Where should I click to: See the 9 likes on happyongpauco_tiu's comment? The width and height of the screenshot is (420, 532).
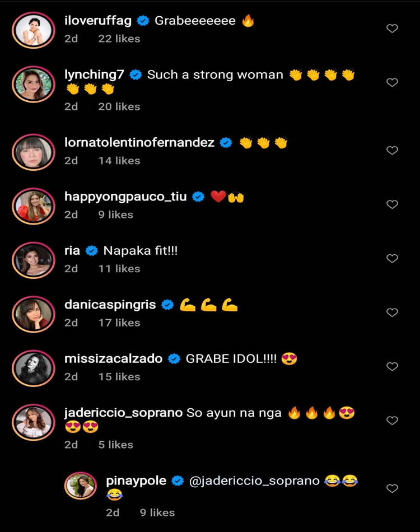tap(115, 214)
